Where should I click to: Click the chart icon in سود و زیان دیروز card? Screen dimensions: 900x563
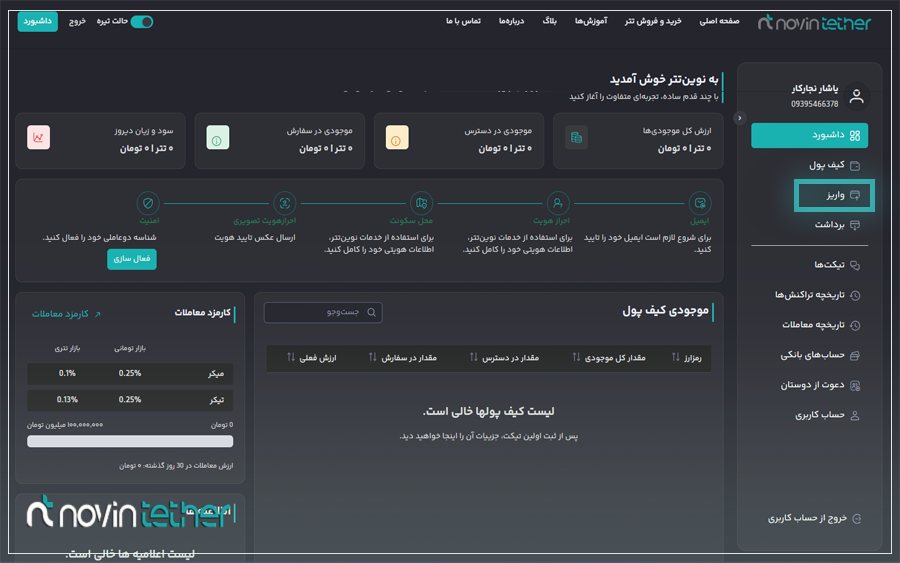38,138
